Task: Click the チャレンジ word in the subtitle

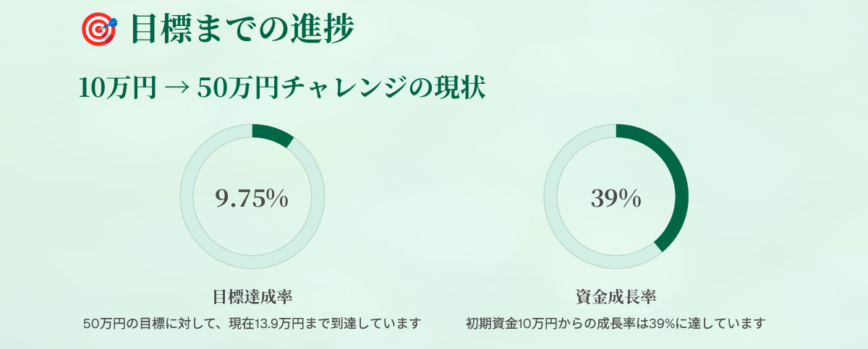Action: tap(346, 88)
